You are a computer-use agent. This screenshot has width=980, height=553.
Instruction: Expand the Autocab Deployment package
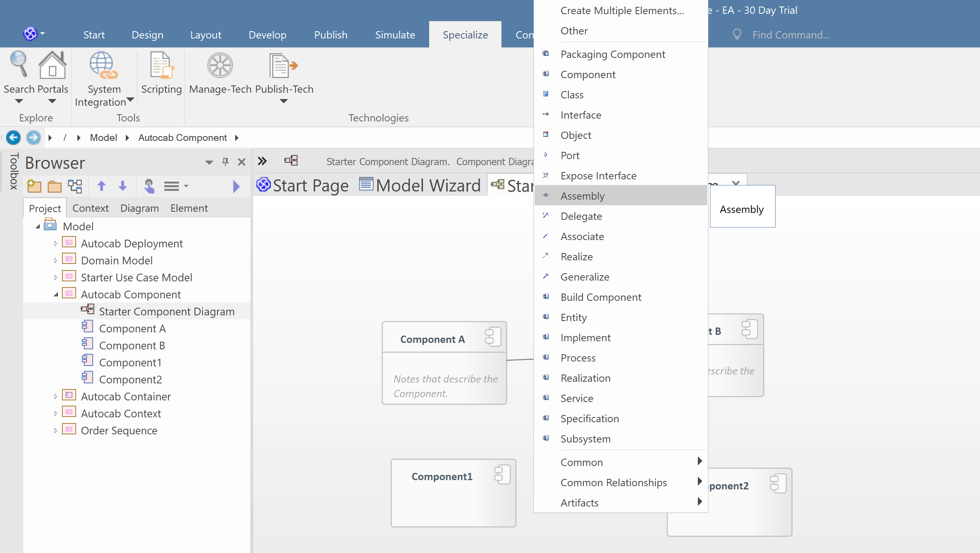click(55, 243)
